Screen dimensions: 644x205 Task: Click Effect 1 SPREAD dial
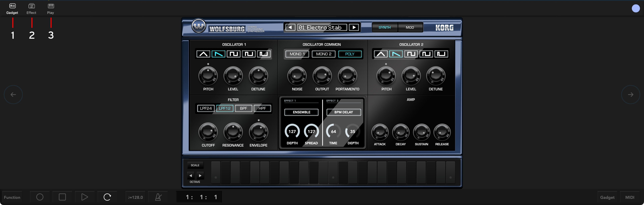tap(311, 131)
